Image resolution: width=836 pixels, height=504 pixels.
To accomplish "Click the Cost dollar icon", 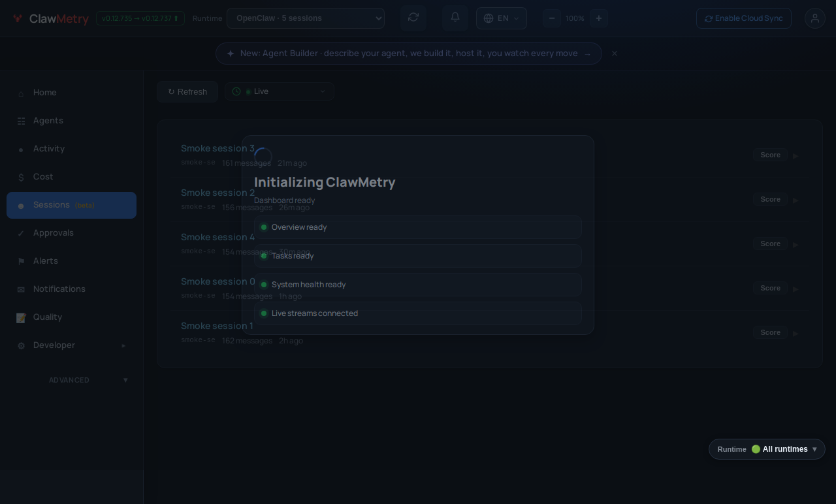I will coord(21,178).
